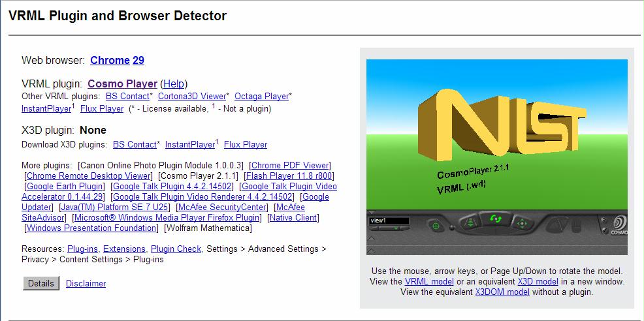Screen dimensions: 644x321
Task: Open the Cortona3D Viewer link
Action: tap(192, 96)
